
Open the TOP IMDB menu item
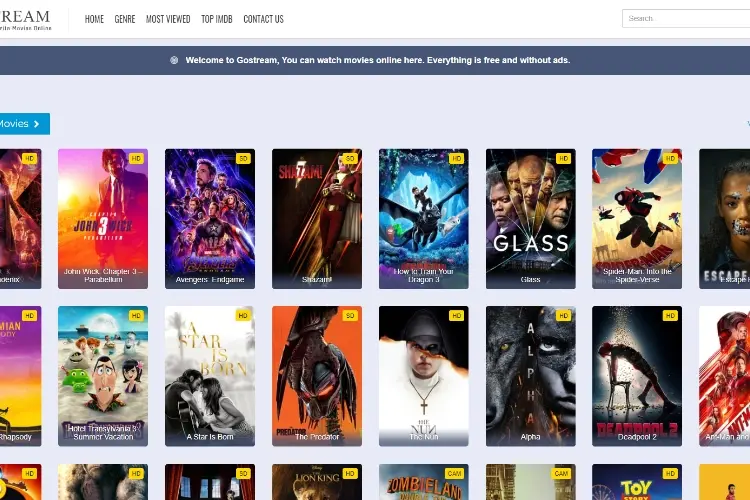pos(217,19)
